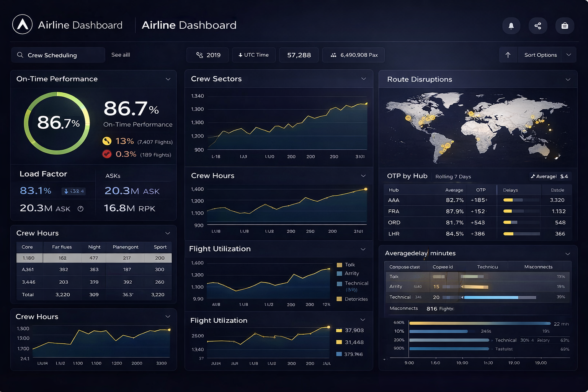Click the up arrow beside Sort Options
This screenshot has width=588, height=392.
[508, 55]
